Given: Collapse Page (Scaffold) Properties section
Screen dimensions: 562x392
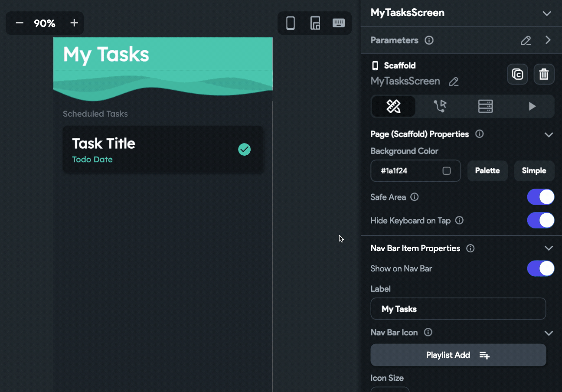Looking at the screenshot, I should (549, 134).
